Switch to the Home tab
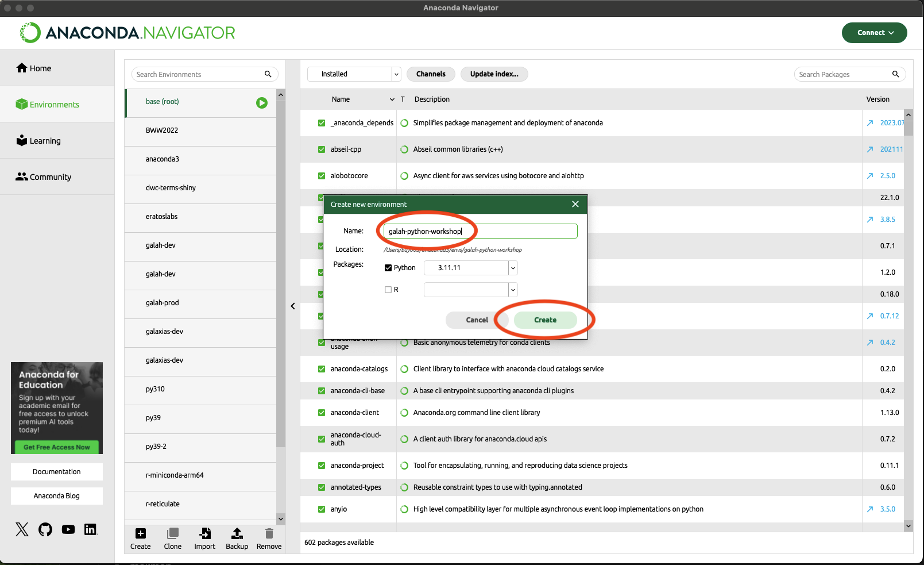This screenshot has height=565, width=924. 40,68
